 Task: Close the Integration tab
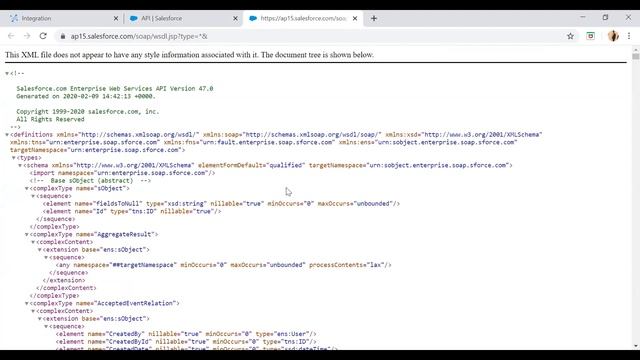[x=116, y=18]
